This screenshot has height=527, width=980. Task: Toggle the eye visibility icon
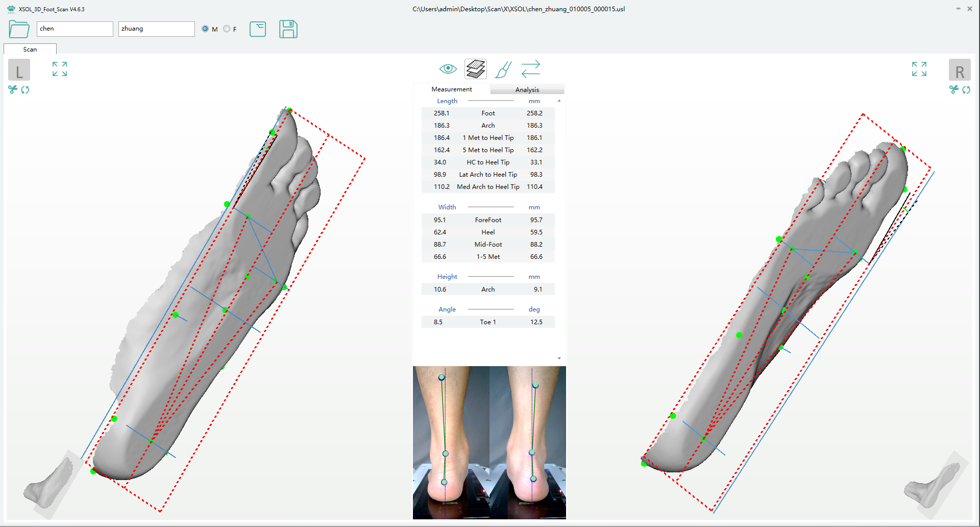point(448,69)
